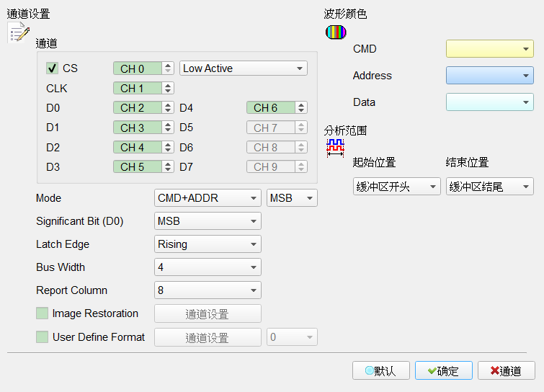Image resolution: width=544 pixels, height=392 pixels.
Task: Open the CS Low Active dropdown
Action: click(244, 68)
